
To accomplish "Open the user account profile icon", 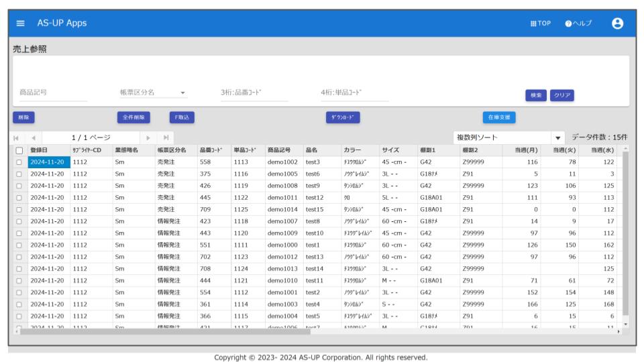I will click(x=617, y=23).
